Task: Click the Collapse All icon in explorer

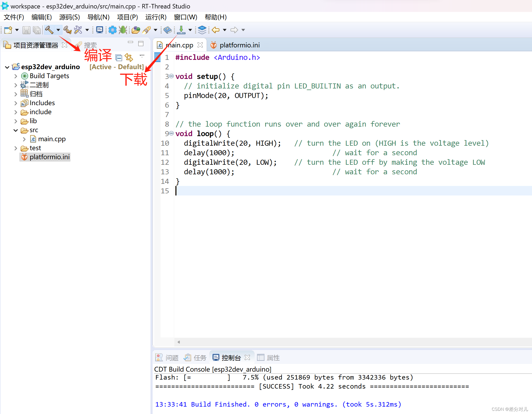Action: tap(119, 57)
